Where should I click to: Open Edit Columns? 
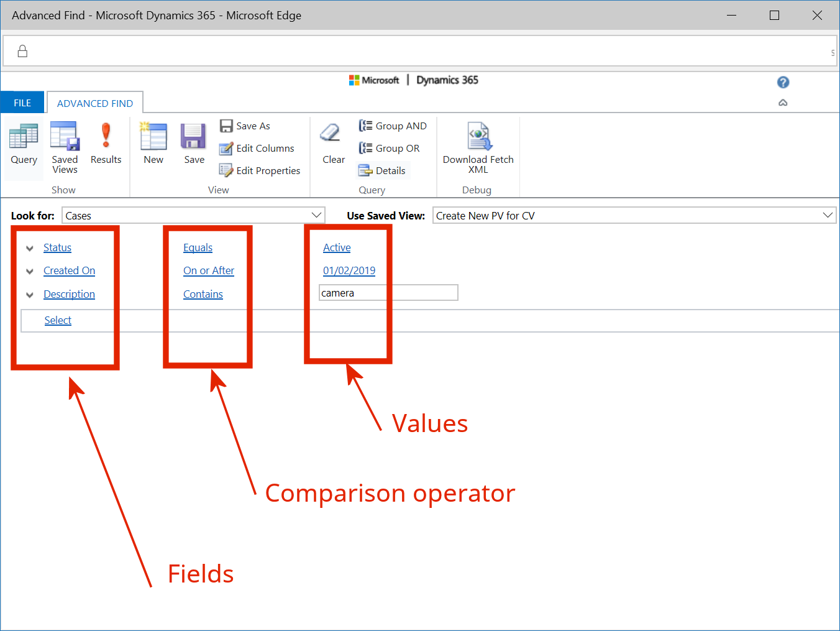257,148
